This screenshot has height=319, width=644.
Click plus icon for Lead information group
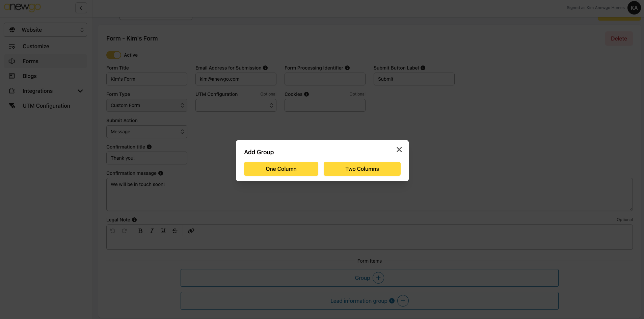click(403, 301)
